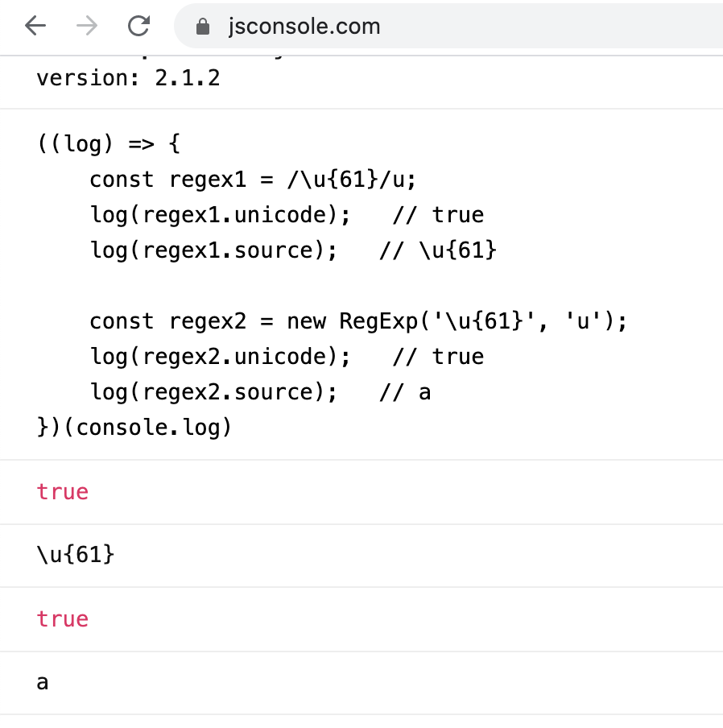Click the ((log) => { opening line

(x=108, y=143)
